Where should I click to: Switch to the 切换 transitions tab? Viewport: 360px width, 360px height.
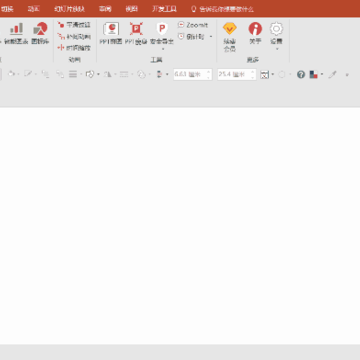click(7, 9)
